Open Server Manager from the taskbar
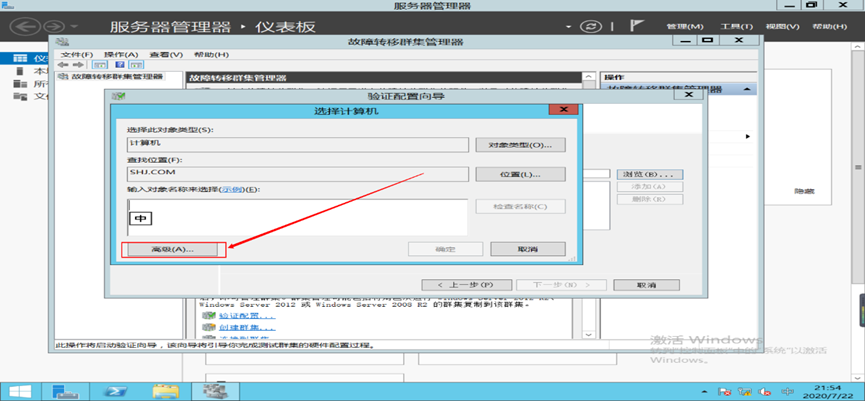This screenshot has height=401, width=865. coord(66,392)
